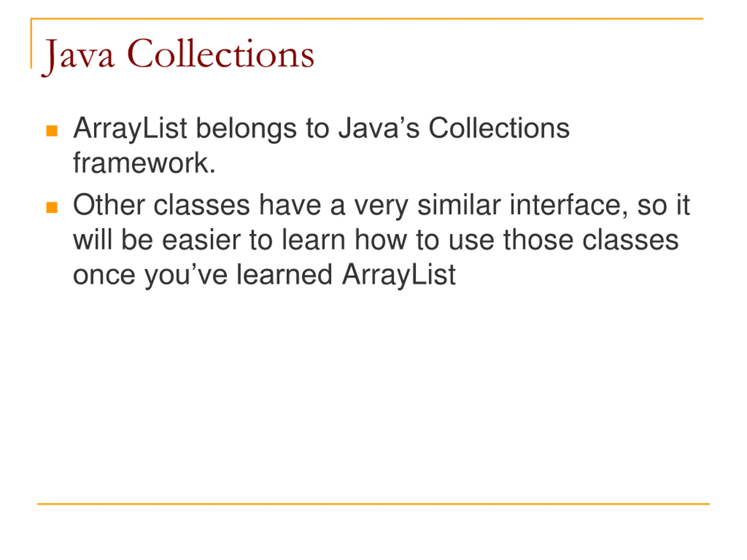
Task: Click 'Other' starting the second bullet
Action: (x=109, y=205)
